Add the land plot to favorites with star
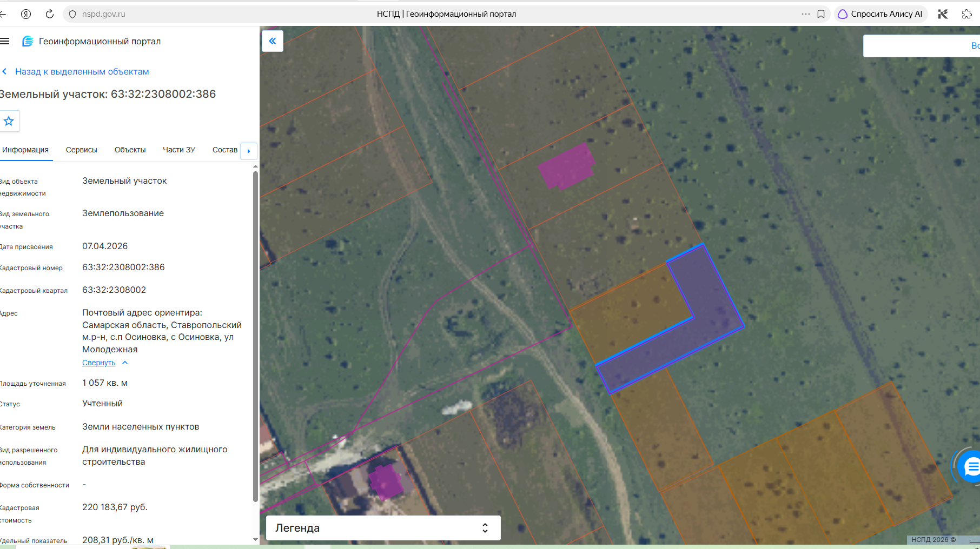This screenshot has width=980, height=549. [x=9, y=121]
